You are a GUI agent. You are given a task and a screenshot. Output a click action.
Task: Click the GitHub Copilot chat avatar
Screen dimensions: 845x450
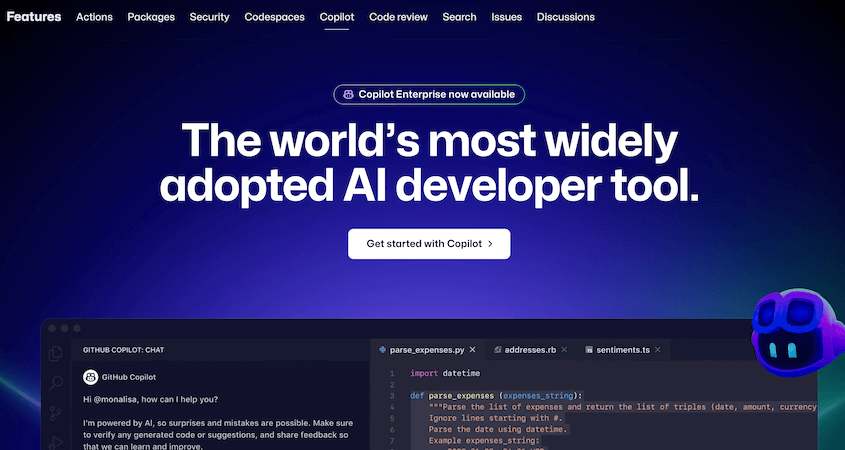pos(91,377)
